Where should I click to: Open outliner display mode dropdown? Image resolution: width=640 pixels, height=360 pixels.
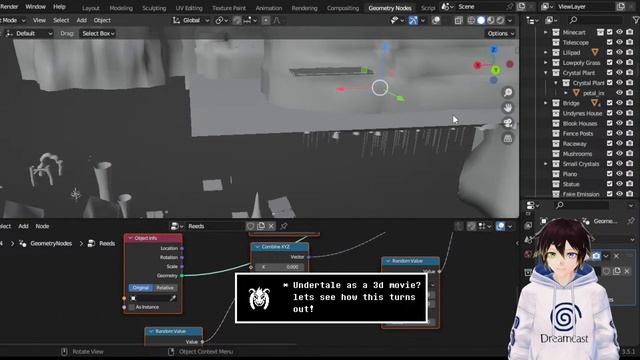pos(551,20)
